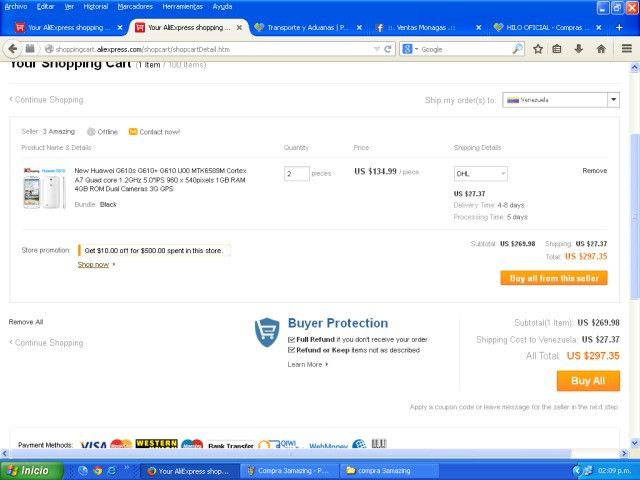This screenshot has height=480, width=640.
Task: Follow the Shop now link
Action: click(93, 264)
